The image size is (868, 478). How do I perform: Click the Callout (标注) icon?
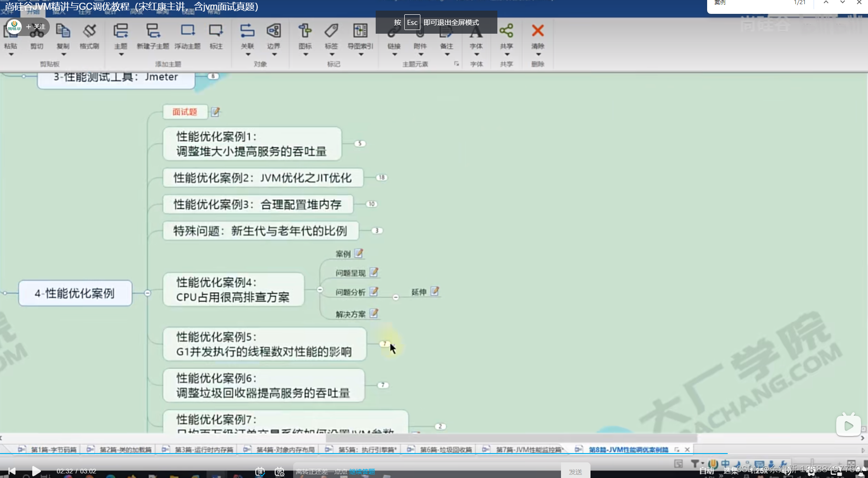pyautogui.click(x=216, y=31)
